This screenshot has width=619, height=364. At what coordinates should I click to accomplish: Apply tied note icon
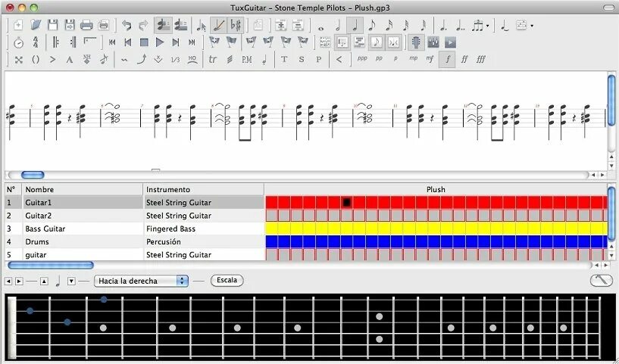point(505,26)
